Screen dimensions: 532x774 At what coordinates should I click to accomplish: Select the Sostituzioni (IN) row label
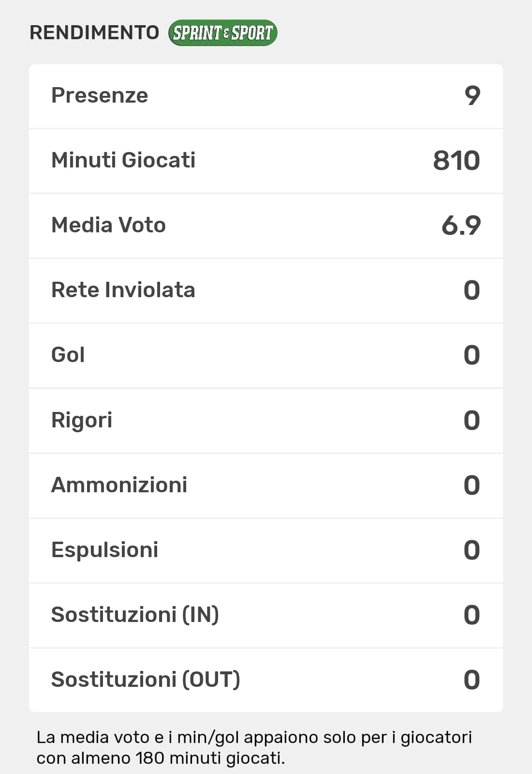pos(135,615)
